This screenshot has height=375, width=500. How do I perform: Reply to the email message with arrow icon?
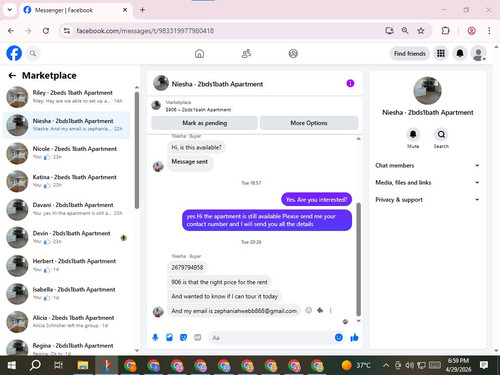coord(320,310)
